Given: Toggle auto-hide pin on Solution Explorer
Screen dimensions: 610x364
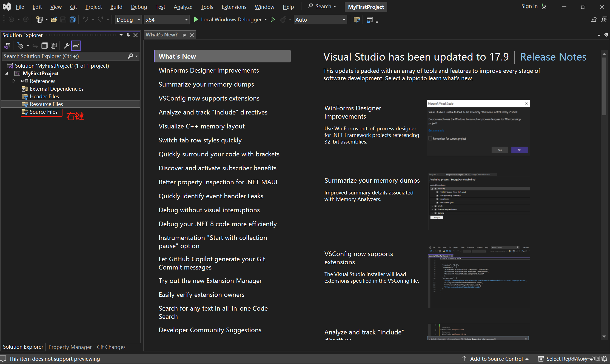Looking at the screenshot, I should [x=128, y=35].
